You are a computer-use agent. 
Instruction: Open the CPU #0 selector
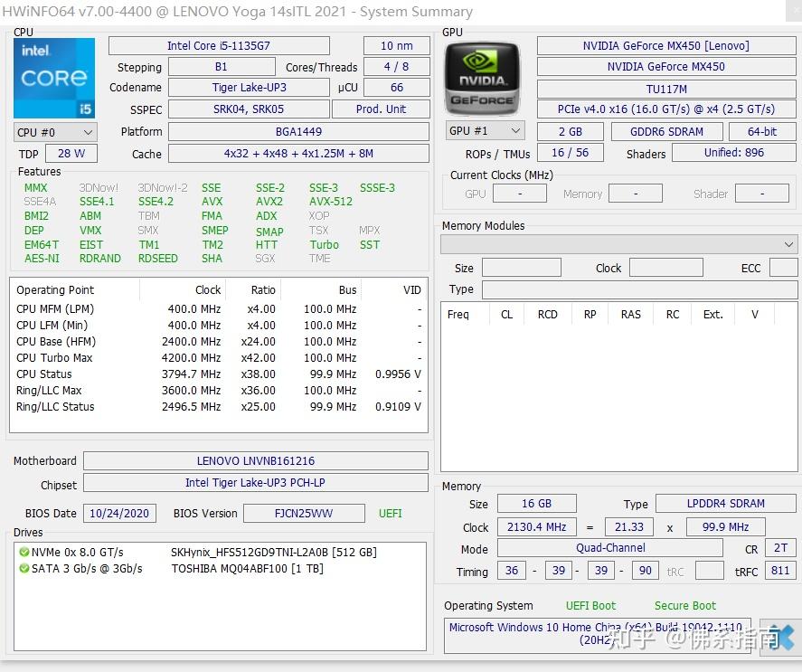coord(54,131)
